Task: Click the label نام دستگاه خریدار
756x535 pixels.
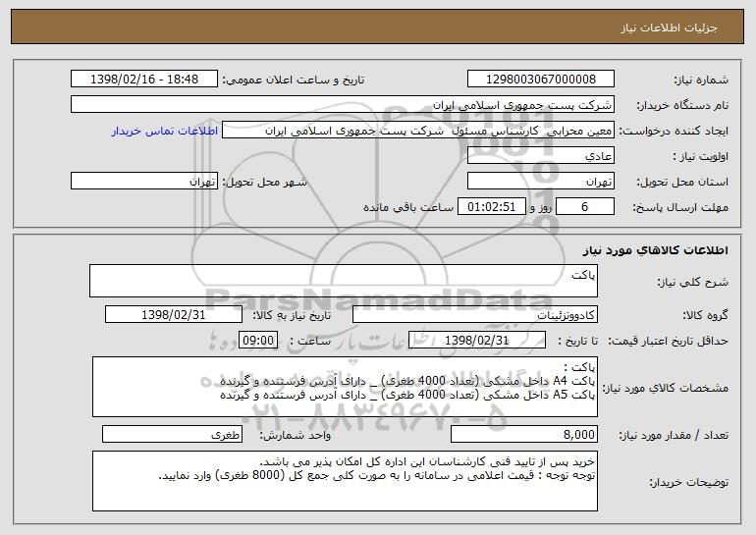Action: point(682,105)
